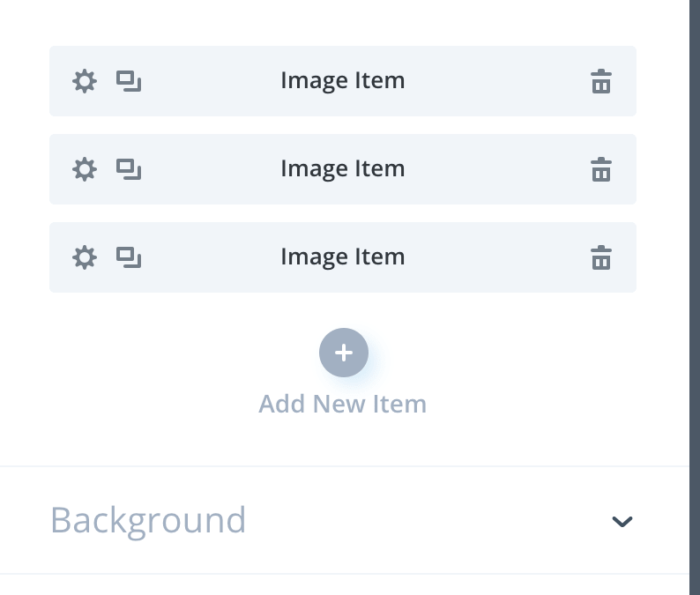Open settings gear of third Image Item

click(84, 257)
